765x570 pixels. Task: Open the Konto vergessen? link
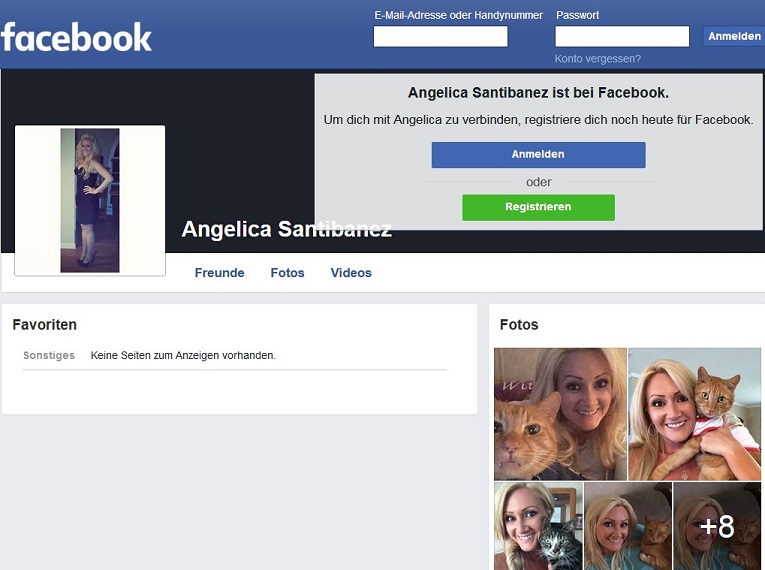pyautogui.click(x=598, y=59)
